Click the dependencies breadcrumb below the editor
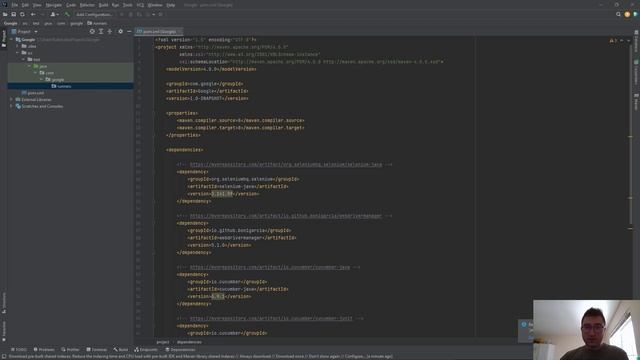This screenshot has height=360, width=640. (189, 342)
